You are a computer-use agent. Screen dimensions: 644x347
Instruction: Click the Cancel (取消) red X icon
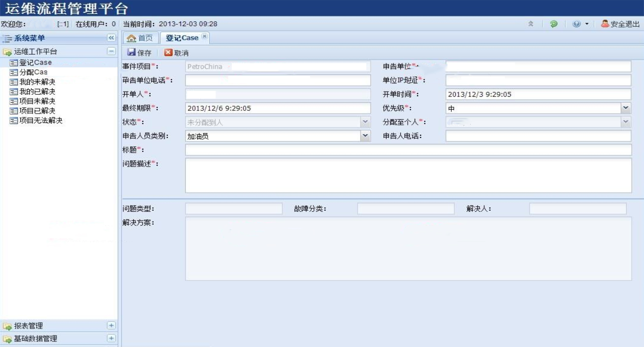pyautogui.click(x=168, y=53)
